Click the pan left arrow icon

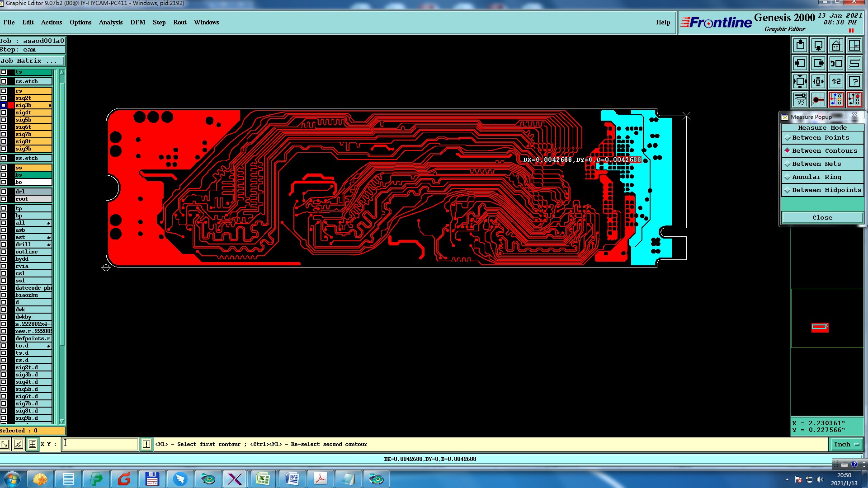(800, 63)
